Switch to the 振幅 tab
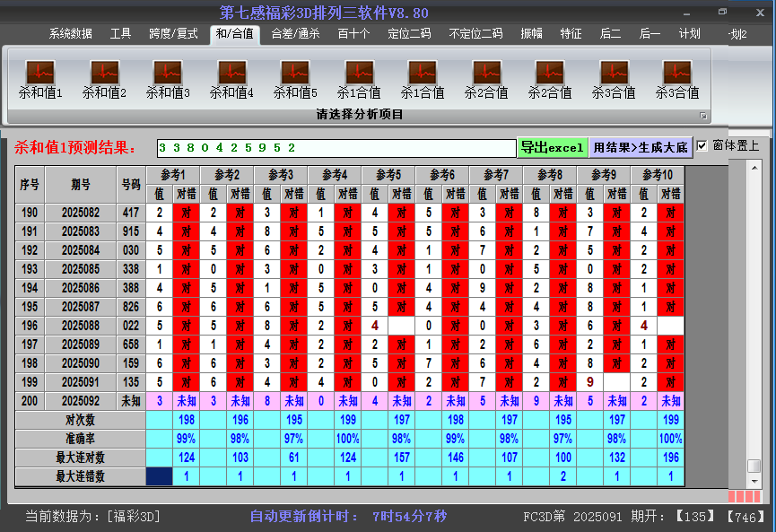Viewport: 776px width, 532px height. click(x=531, y=34)
